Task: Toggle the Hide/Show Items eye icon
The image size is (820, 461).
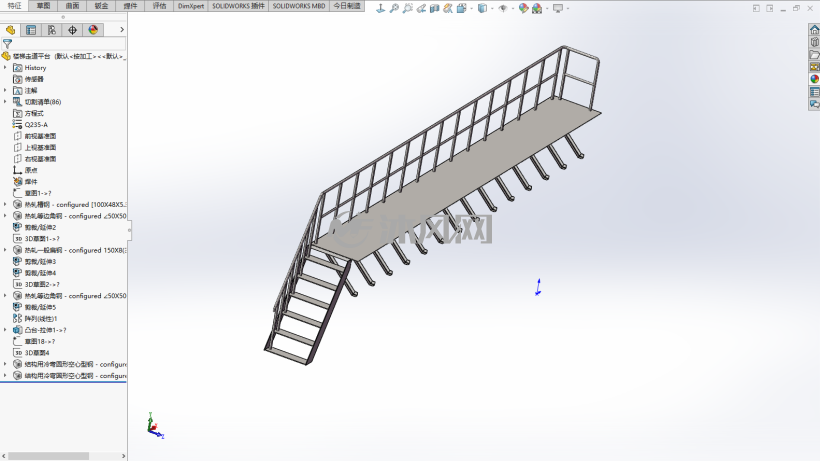Action: [503, 8]
